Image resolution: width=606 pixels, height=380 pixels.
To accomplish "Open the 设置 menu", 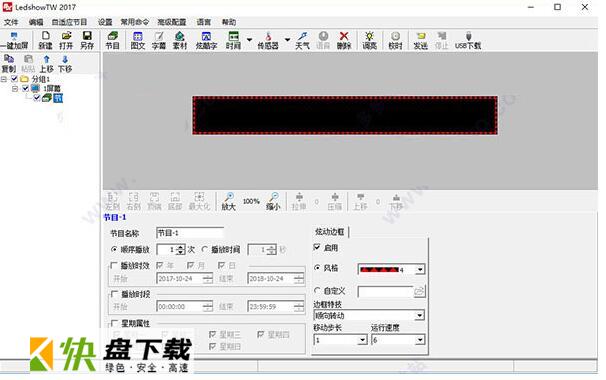I will [x=105, y=22].
